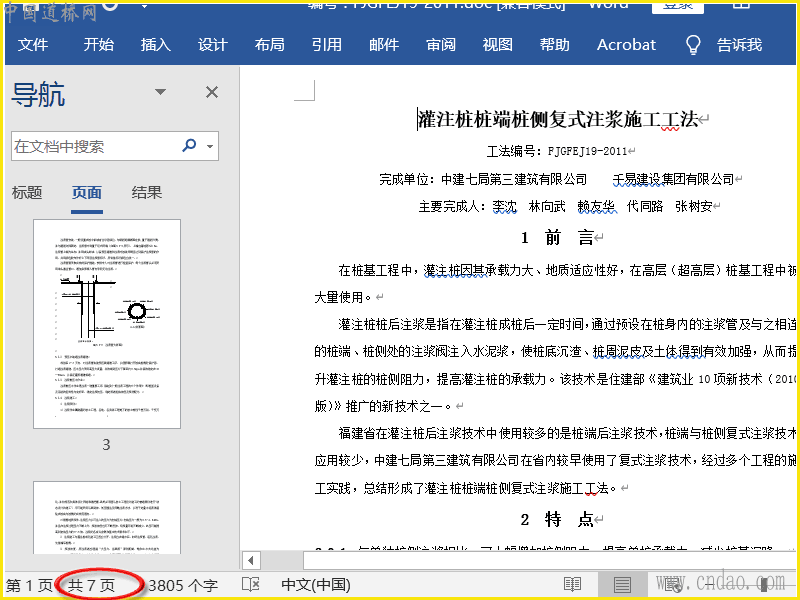Switch to the 标题 navigation tab
Screen dimensions: 800x600
coord(27,192)
